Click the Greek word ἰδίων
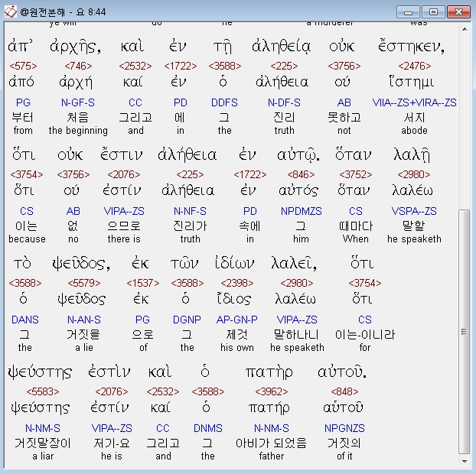The image size is (476, 474). (x=234, y=263)
